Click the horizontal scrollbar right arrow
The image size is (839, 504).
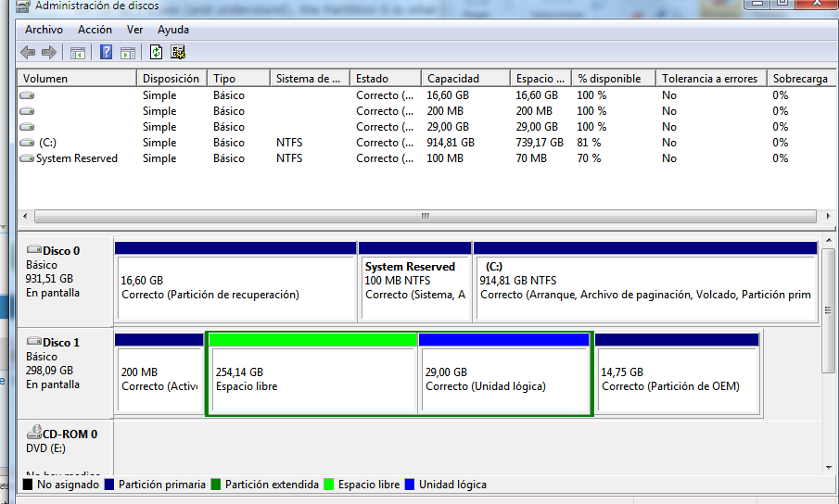point(828,217)
